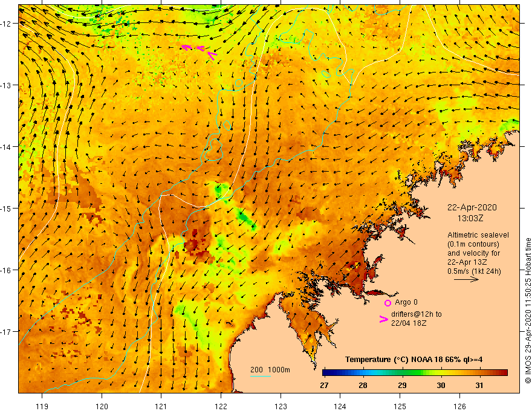
Task: Click the 0.5m/s velocity scale arrow
Action: (x=466, y=279)
